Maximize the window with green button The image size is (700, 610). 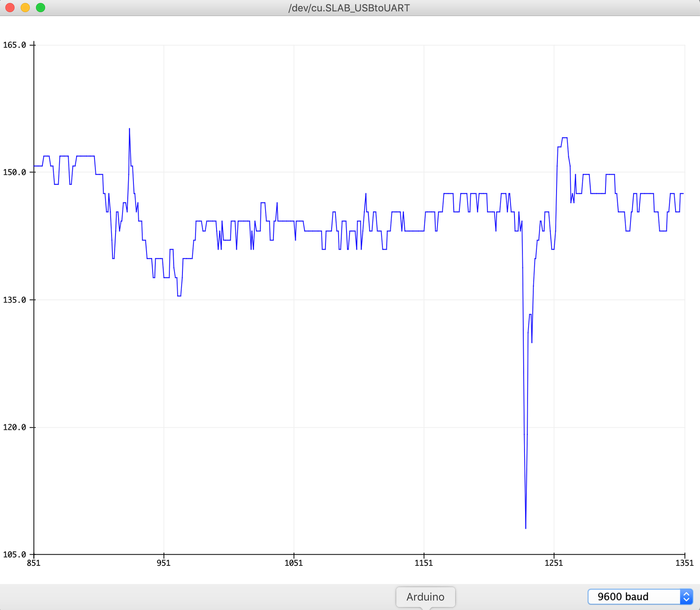click(x=41, y=7)
